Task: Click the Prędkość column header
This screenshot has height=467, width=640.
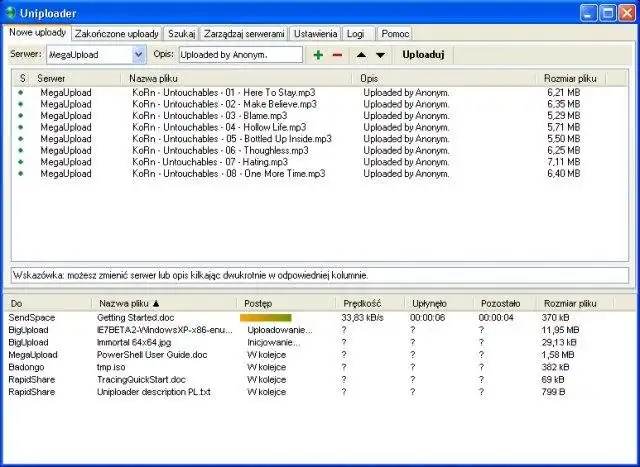Action: pos(371,303)
